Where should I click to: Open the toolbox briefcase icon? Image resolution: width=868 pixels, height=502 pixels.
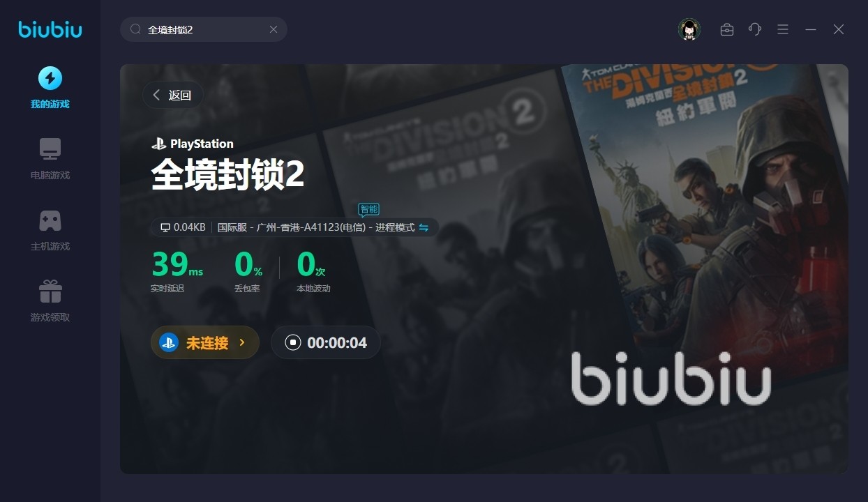click(x=727, y=29)
